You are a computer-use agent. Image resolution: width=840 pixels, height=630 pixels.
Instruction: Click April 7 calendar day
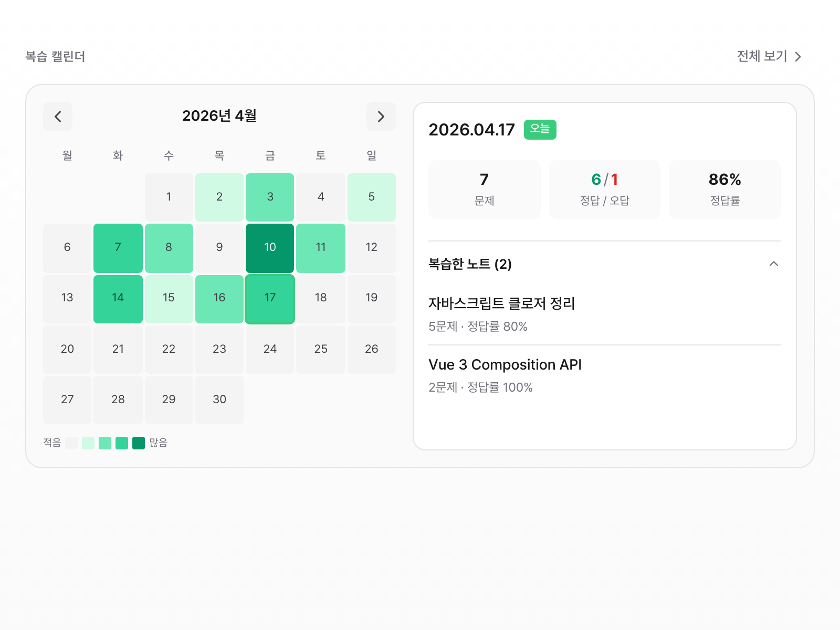(x=118, y=247)
